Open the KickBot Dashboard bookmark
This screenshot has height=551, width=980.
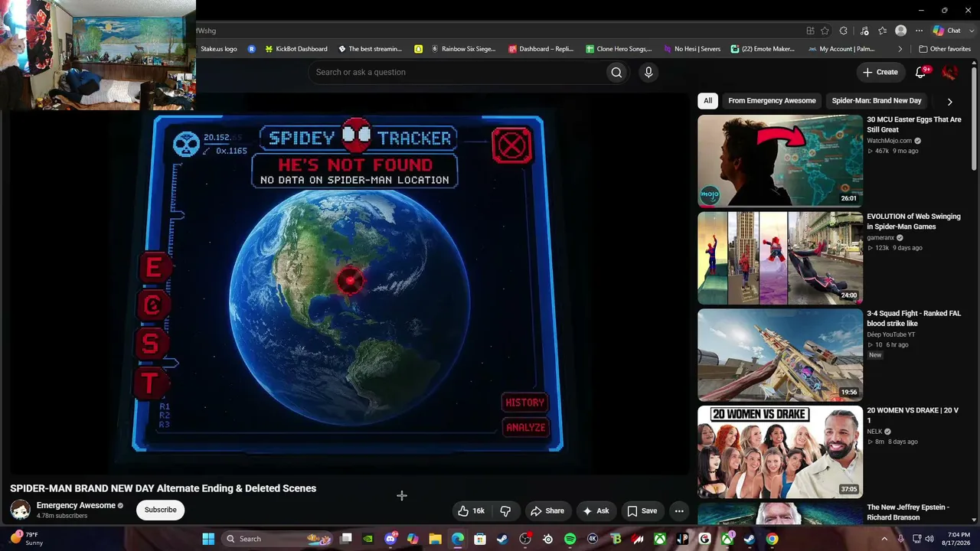(296, 49)
